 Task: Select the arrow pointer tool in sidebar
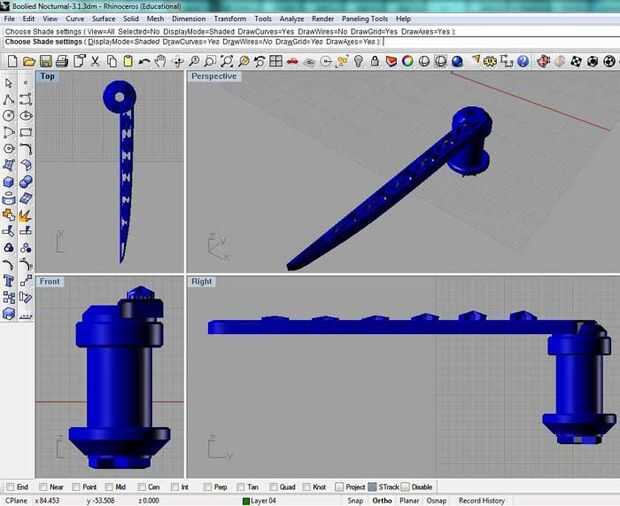pos(9,83)
